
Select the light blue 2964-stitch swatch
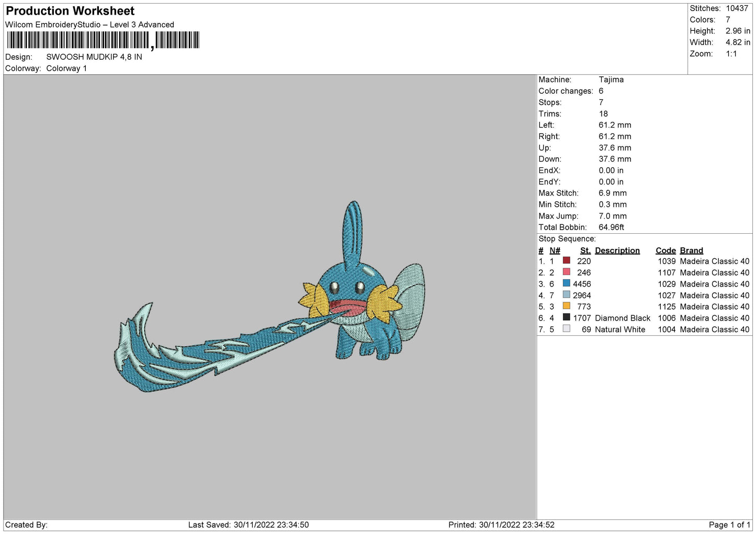point(566,295)
